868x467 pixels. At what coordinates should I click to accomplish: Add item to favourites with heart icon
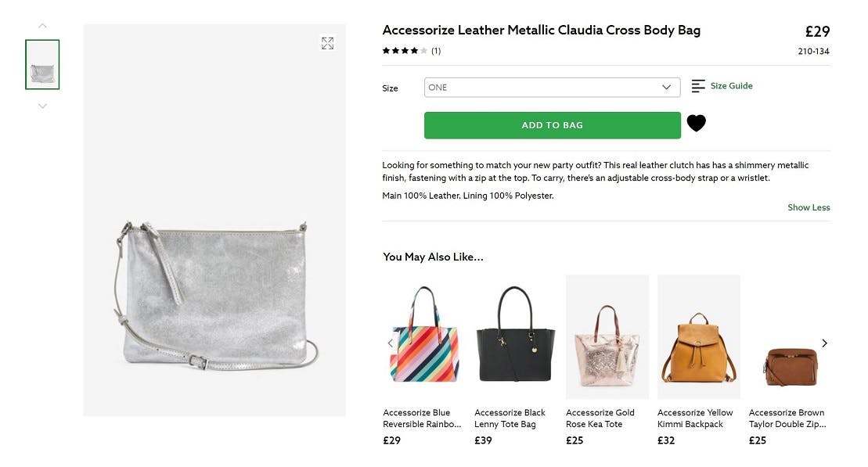[x=696, y=124]
